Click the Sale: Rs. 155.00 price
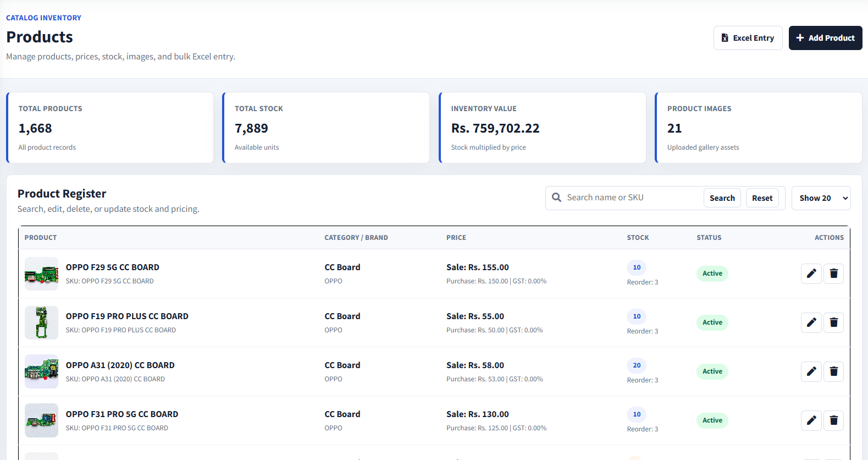The height and width of the screenshot is (460, 868). pyautogui.click(x=478, y=267)
